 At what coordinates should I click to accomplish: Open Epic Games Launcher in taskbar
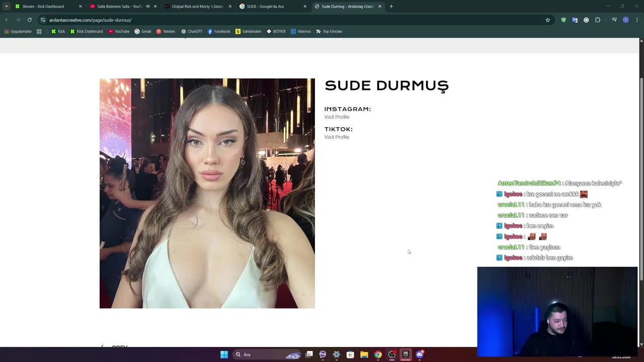[x=406, y=354]
